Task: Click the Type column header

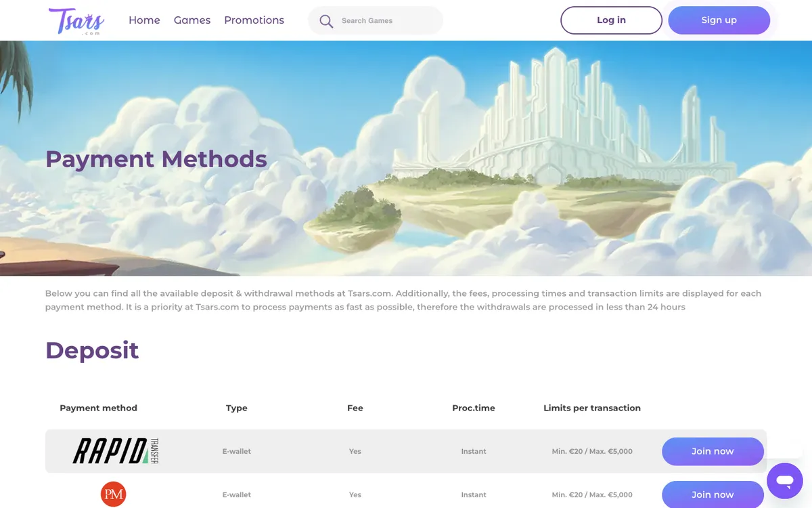Action: click(x=237, y=408)
